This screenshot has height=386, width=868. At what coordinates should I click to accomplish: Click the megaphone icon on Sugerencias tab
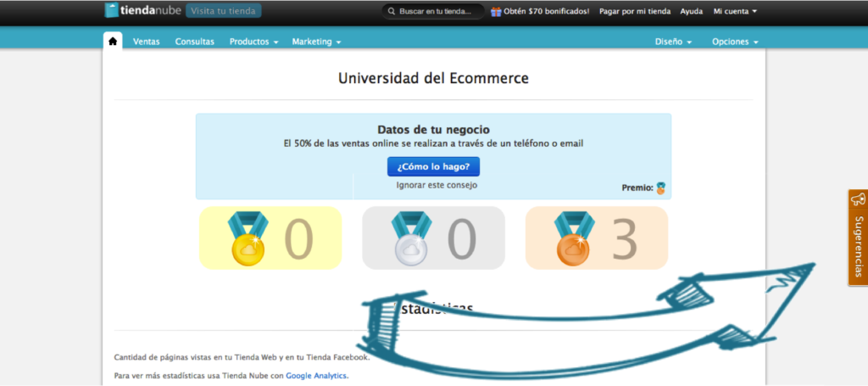(858, 199)
